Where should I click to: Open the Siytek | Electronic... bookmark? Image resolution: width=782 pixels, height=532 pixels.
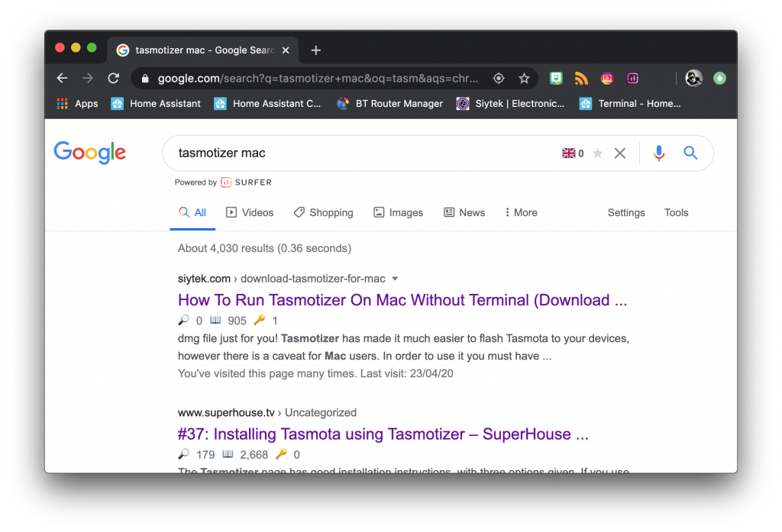coord(510,104)
